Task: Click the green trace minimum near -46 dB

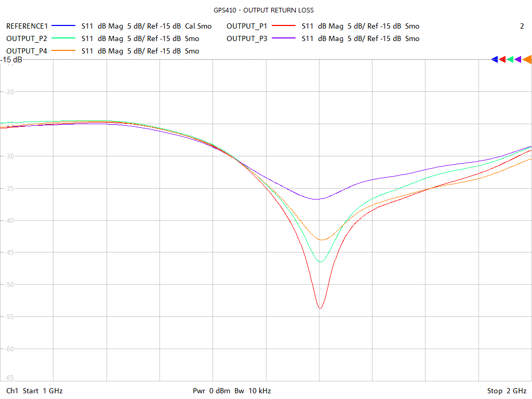Action: point(321,262)
